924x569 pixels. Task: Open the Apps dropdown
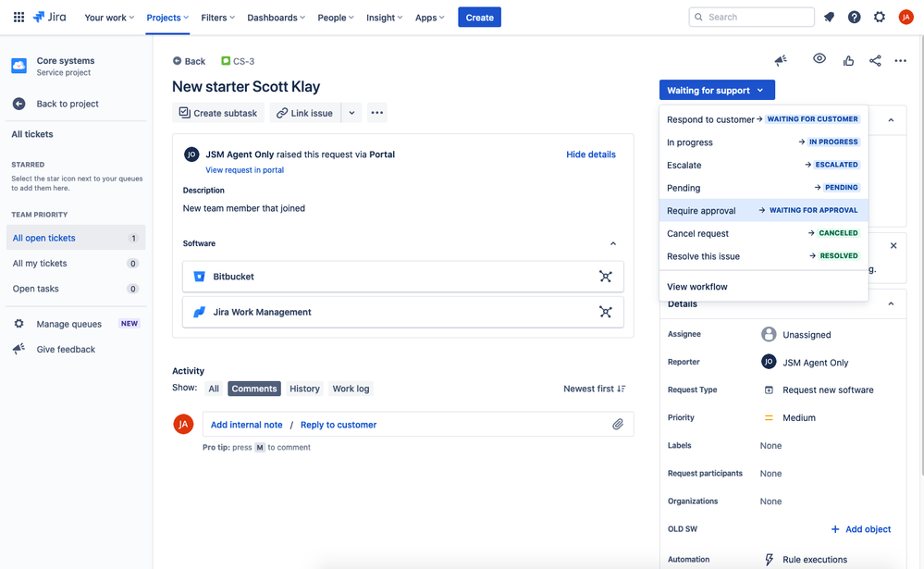click(429, 18)
